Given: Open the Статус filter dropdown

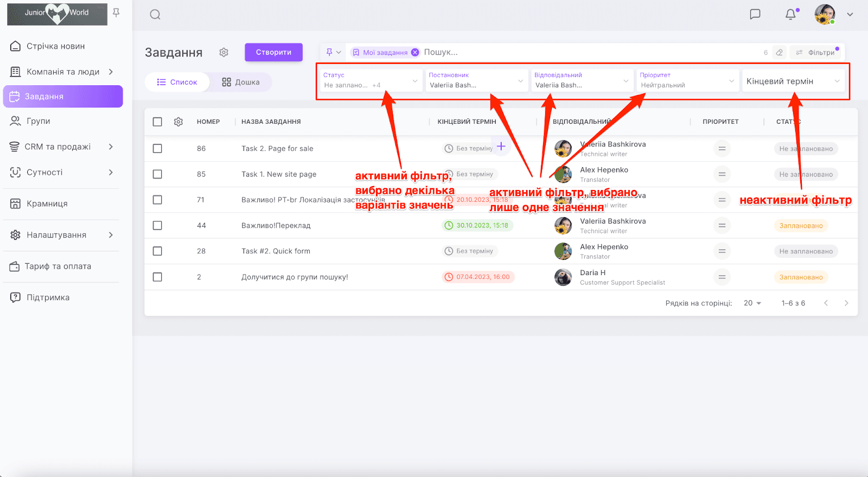Looking at the screenshot, I should click(371, 81).
